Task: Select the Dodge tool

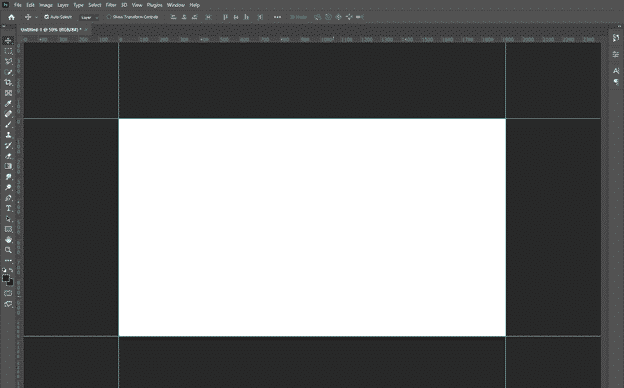Action: (x=8, y=187)
